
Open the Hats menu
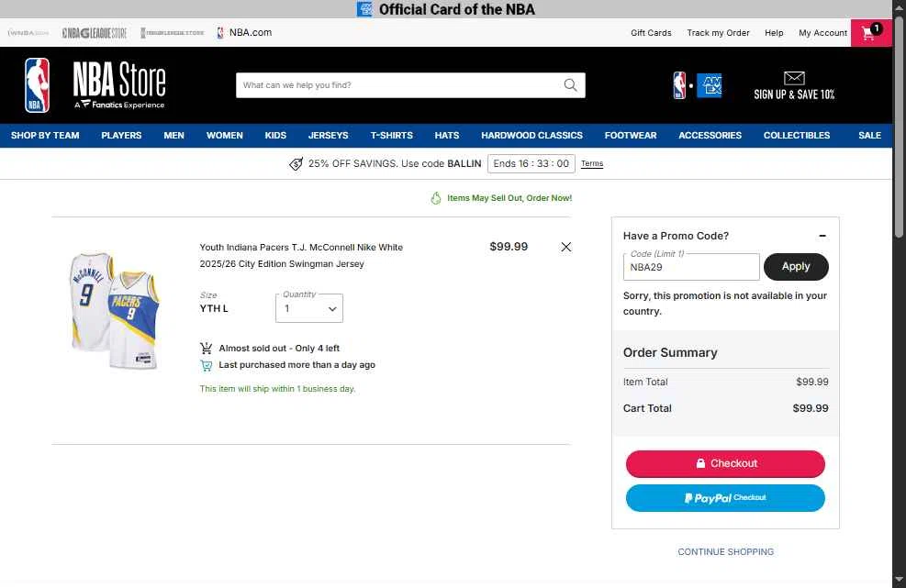447,135
